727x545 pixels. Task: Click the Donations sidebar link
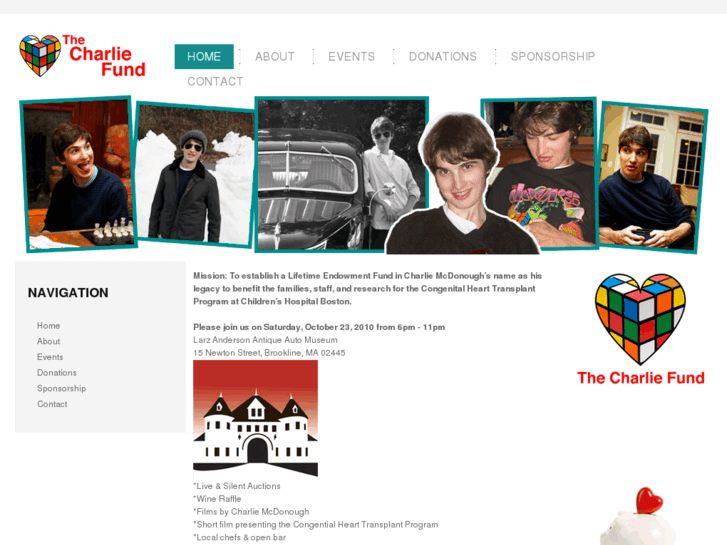tap(57, 373)
